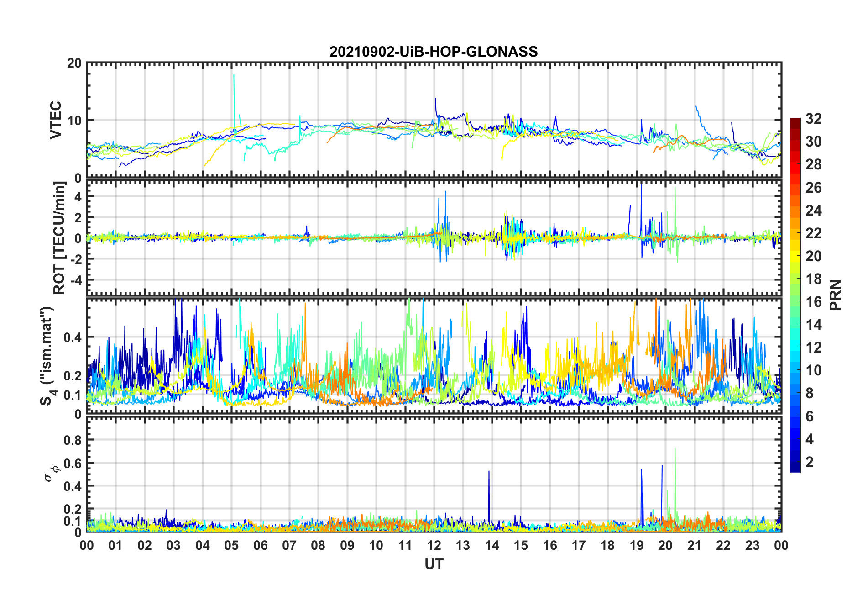Click x-axis tick label 12
Image resolution: width=868 pixels, height=590 pixels.
[434, 545]
